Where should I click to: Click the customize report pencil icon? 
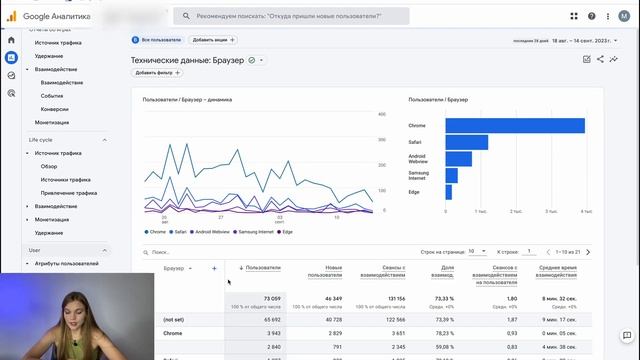(x=587, y=59)
